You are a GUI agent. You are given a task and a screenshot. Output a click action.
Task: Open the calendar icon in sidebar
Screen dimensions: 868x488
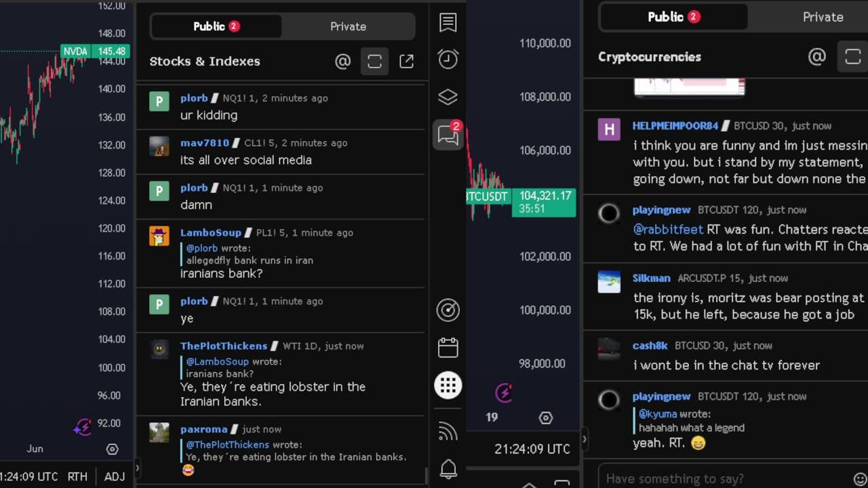[448, 348]
